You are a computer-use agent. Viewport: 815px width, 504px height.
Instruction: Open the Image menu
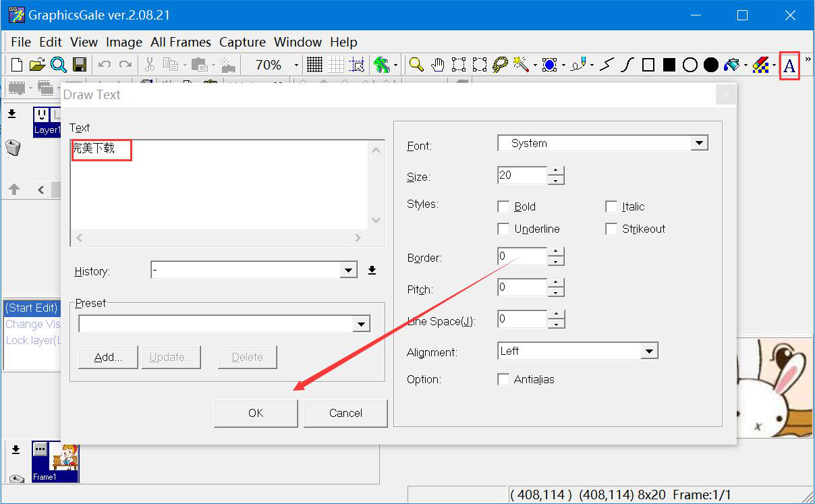coord(124,42)
